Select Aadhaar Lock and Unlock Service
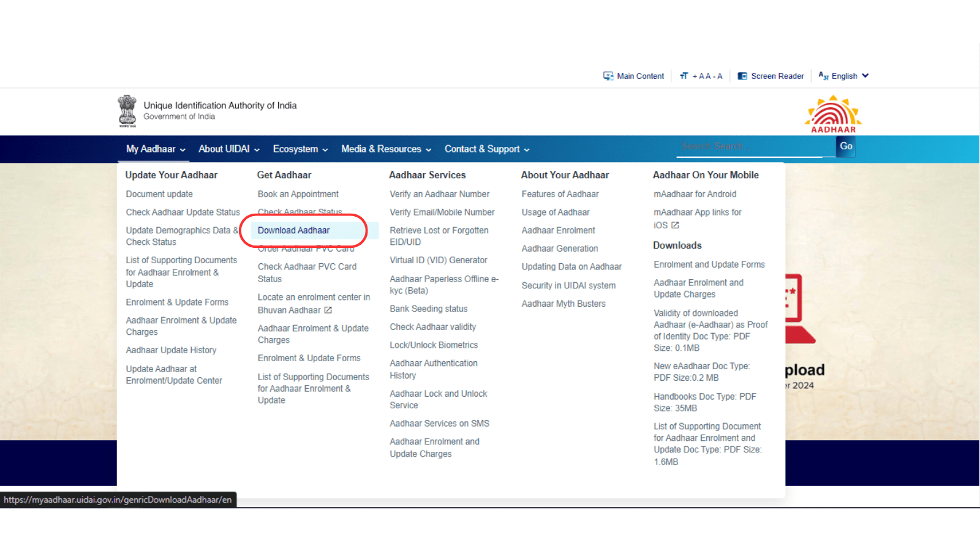980x551 pixels. click(x=439, y=399)
